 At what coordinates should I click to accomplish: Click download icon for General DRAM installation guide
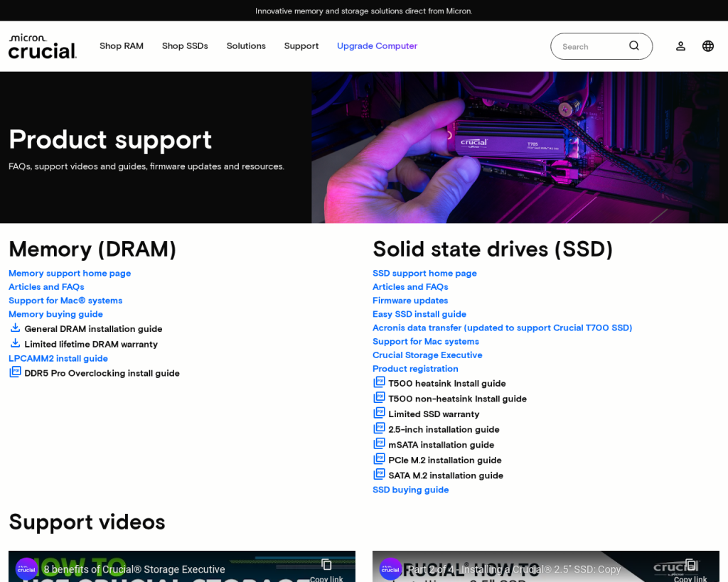[x=16, y=328]
